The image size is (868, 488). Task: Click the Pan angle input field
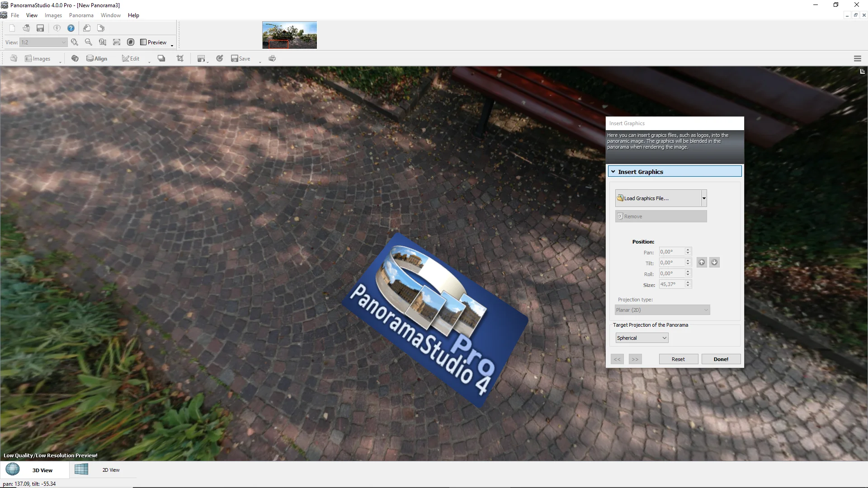(x=672, y=251)
